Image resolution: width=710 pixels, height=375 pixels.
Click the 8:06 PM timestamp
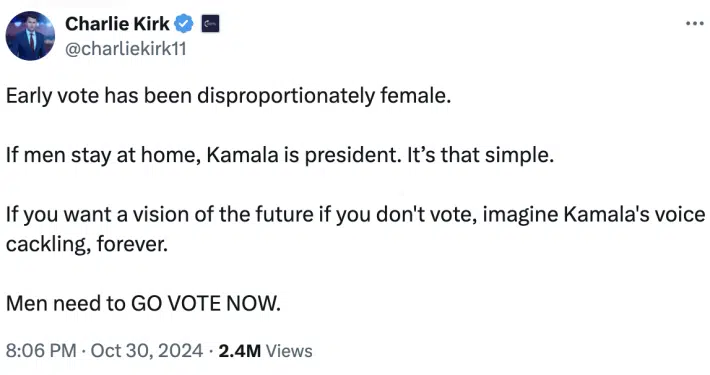point(41,351)
